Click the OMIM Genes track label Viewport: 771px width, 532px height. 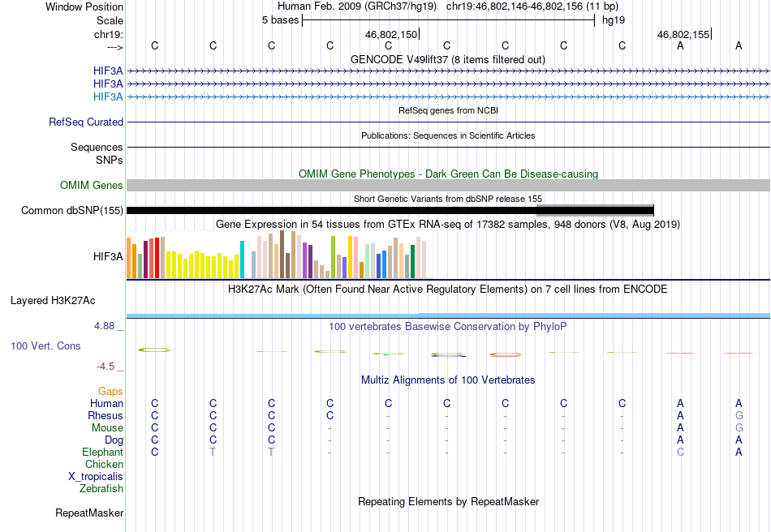[92, 185]
